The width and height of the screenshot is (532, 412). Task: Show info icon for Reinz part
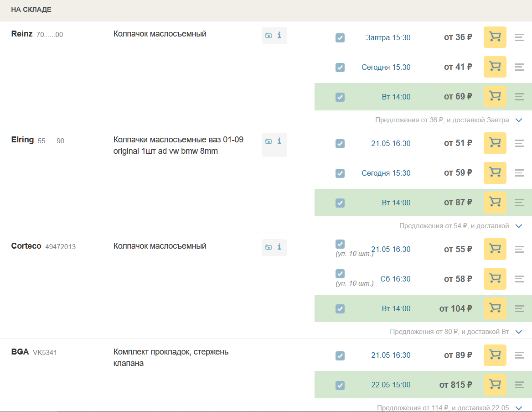click(x=279, y=35)
